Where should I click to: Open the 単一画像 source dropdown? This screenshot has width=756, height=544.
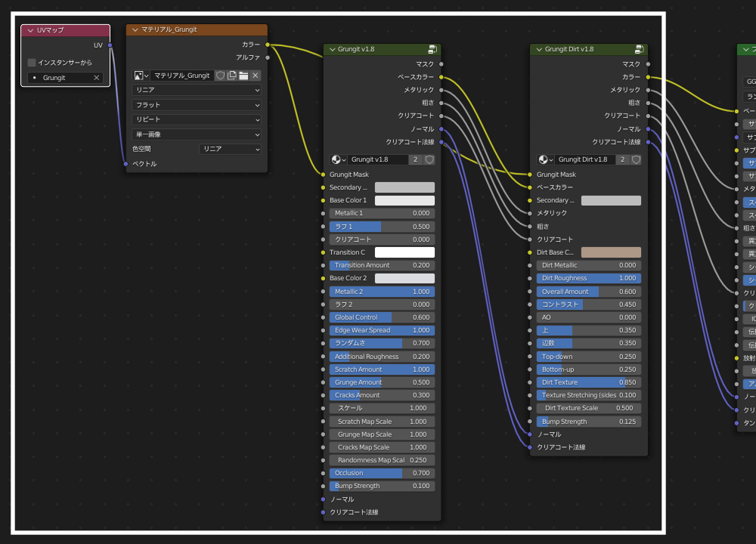[x=197, y=134]
